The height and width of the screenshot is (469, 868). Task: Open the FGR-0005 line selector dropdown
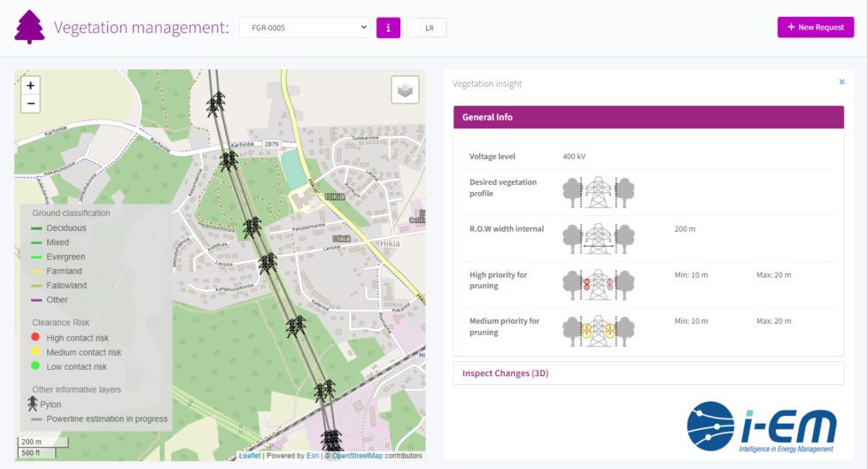tap(304, 27)
